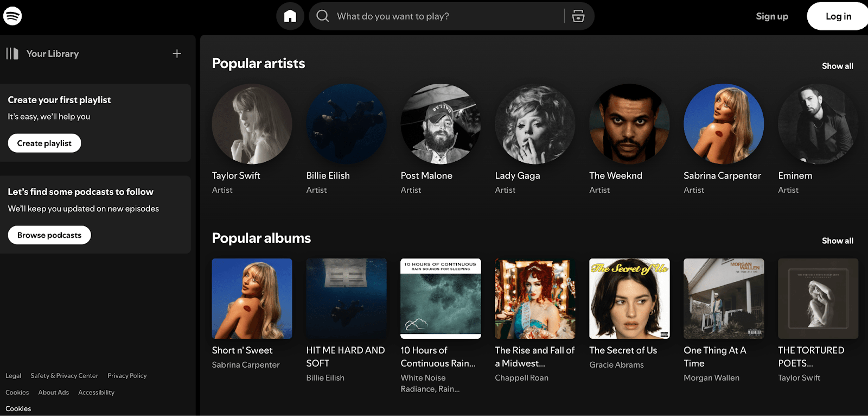Open Eminem artist photo

(818, 124)
